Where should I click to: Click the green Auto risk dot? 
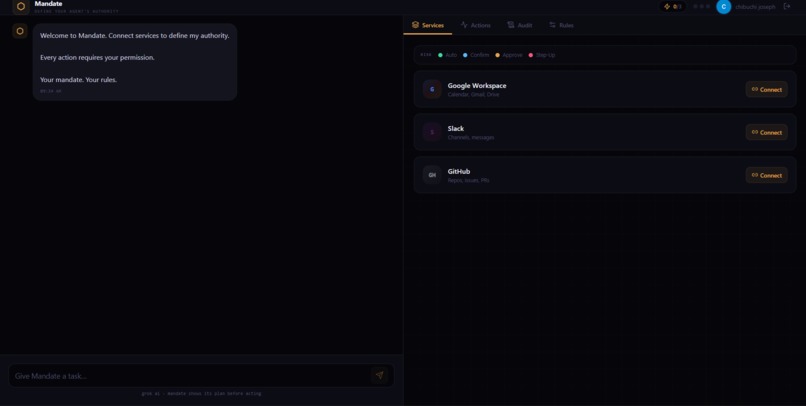click(x=440, y=55)
